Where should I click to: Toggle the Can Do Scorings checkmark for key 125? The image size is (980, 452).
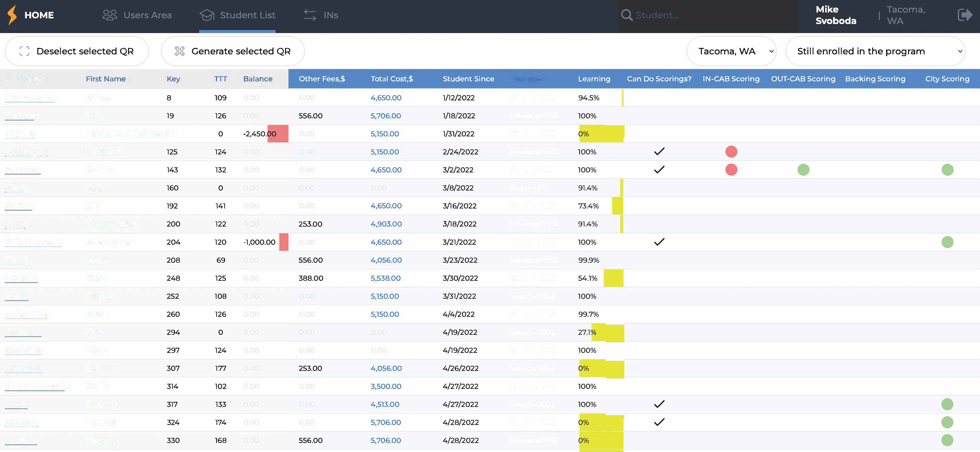coord(660,152)
